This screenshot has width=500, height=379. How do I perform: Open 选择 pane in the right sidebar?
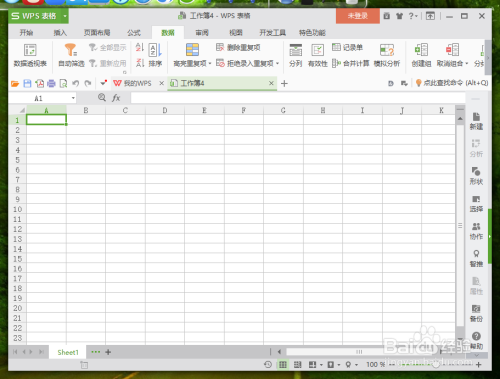[476, 204]
